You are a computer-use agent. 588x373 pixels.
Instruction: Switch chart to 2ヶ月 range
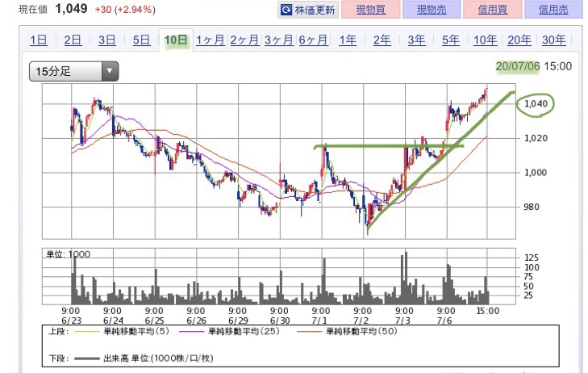pos(244,40)
